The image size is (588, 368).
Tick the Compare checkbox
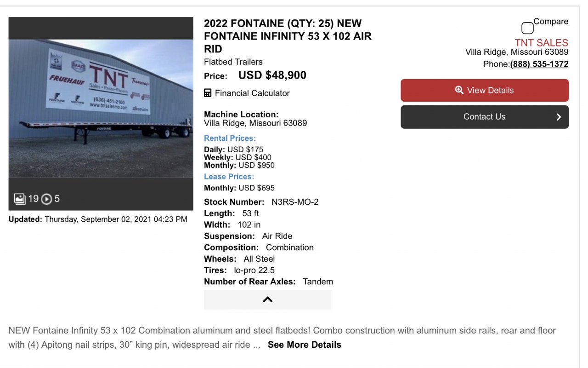pos(527,29)
